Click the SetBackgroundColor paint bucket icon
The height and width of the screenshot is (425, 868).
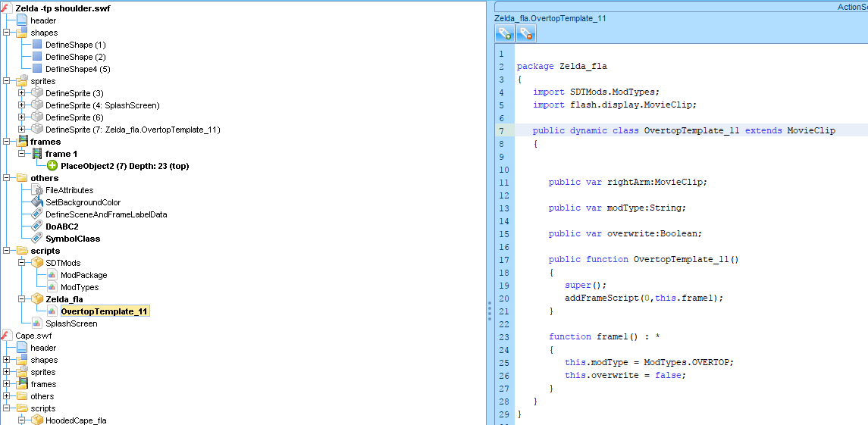(x=37, y=202)
